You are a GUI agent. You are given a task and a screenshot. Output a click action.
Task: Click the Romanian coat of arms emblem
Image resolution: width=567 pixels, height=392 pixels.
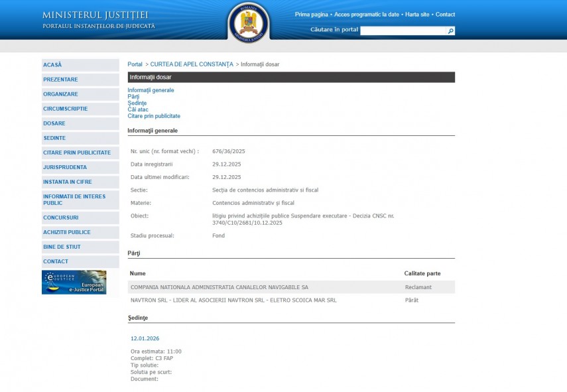point(249,23)
